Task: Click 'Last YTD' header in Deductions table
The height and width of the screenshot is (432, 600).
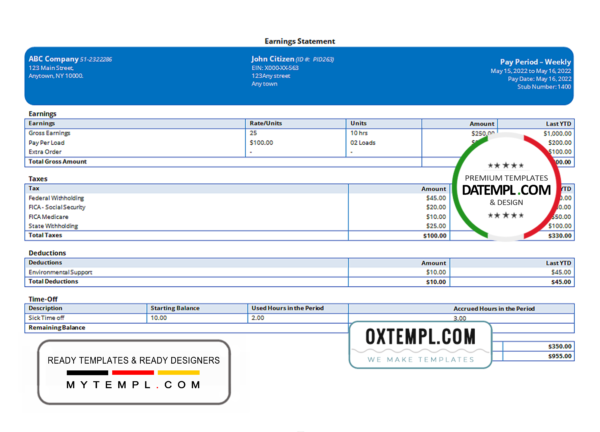Action: 558,263
